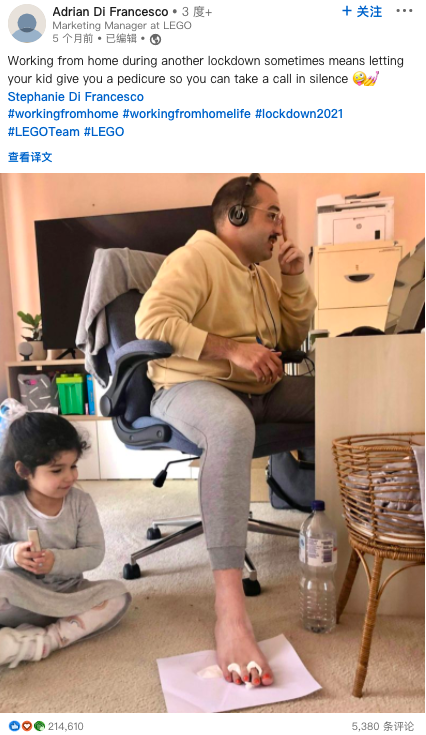Viewport: 426px width, 735px height.
Task: Open the 5,380 条评论 comments
Action: click(x=383, y=726)
